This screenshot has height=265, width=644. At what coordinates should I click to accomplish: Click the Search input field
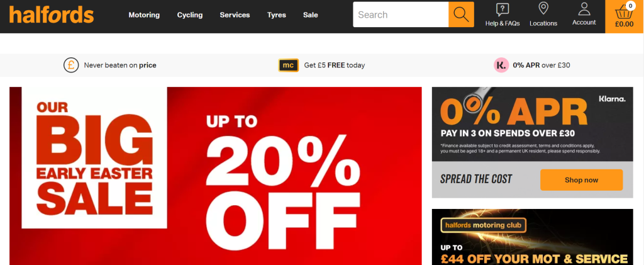click(x=401, y=14)
